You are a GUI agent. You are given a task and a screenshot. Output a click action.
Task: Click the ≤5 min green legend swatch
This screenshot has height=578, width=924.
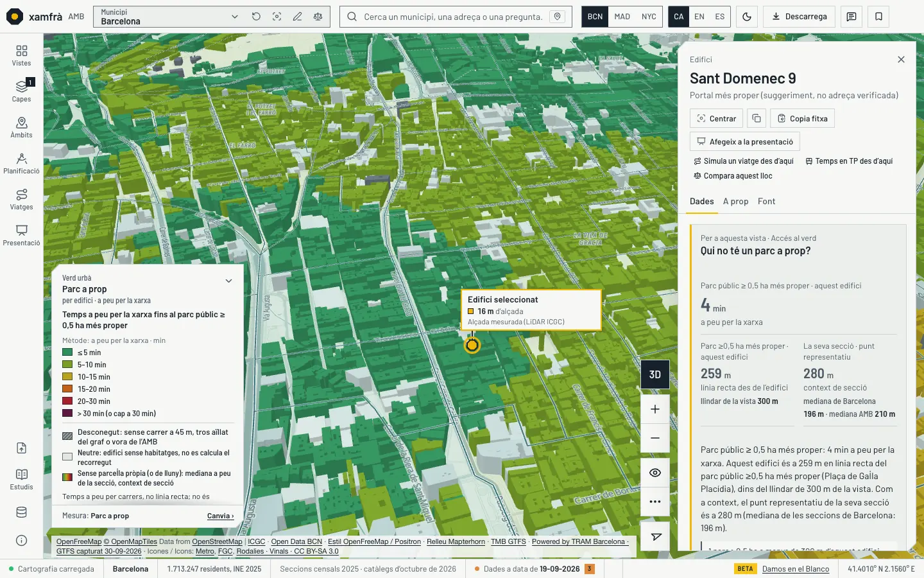coord(67,353)
